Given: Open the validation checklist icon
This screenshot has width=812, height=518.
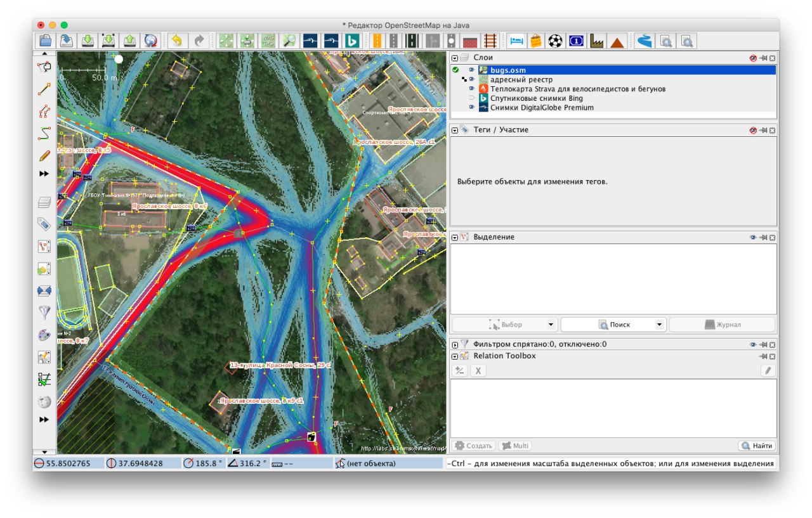Looking at the screenshot, I should click(x=44, y=379).
